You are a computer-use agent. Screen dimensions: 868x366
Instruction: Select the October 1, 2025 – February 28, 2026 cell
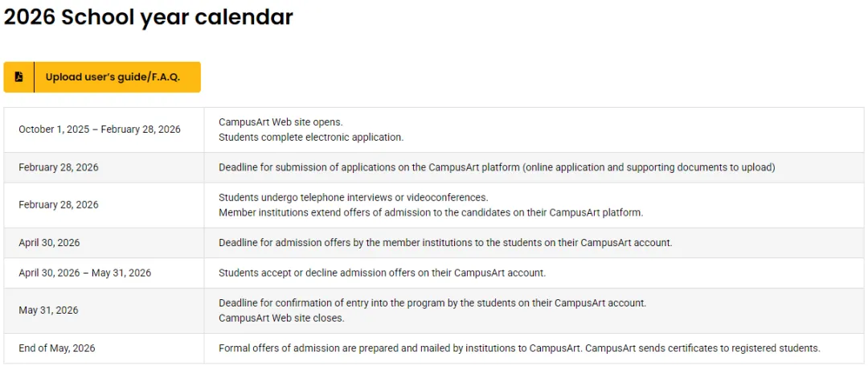(x=100, y=130)
